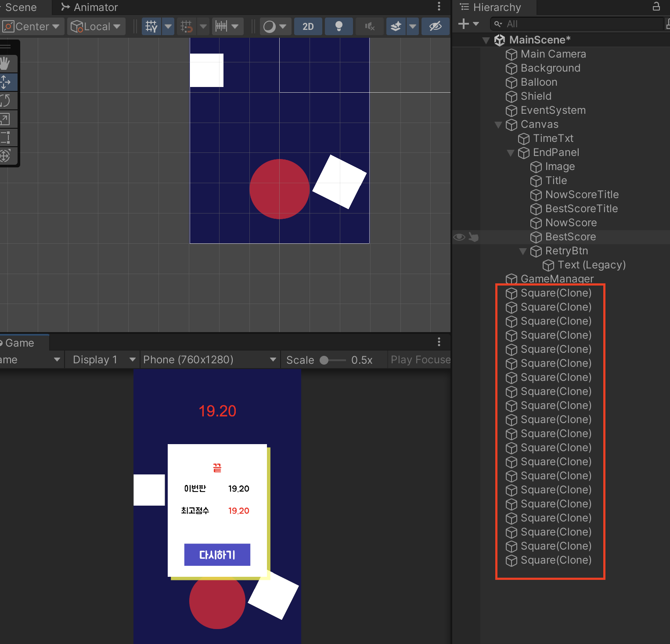This screenshot has width=670, height=644.
Task: Click the grid snapping icon
Action: tap(187, 26)
